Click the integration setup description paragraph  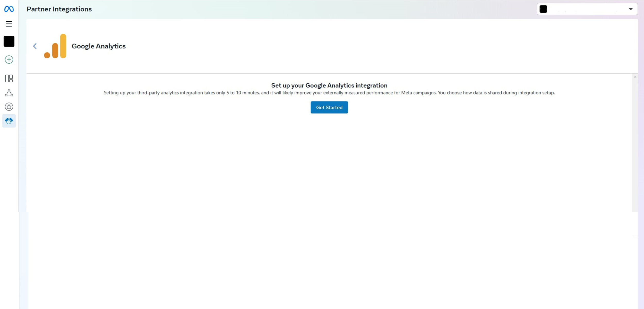329,93
